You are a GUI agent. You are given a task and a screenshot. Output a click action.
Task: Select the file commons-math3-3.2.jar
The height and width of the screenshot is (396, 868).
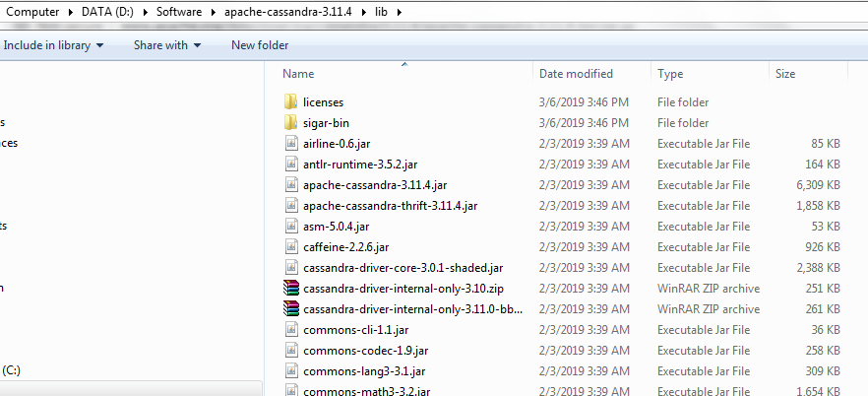coord(366,391)
